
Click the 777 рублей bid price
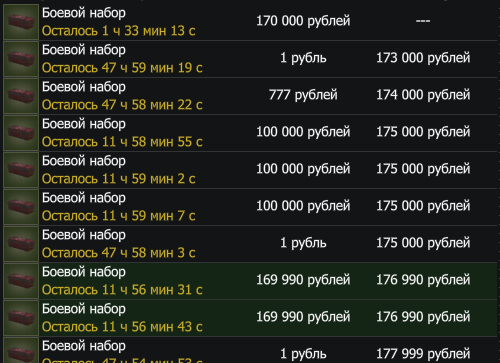pos(303,95)
